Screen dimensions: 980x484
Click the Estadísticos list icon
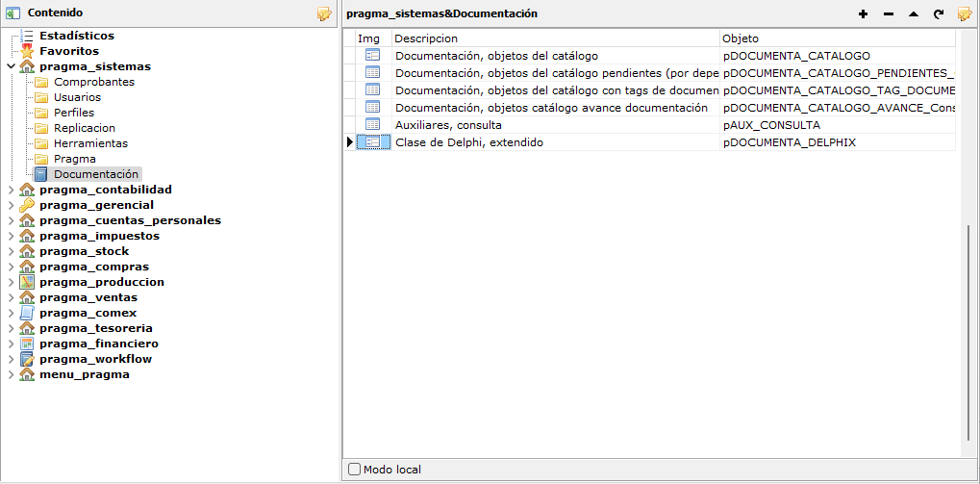point(27,36)
